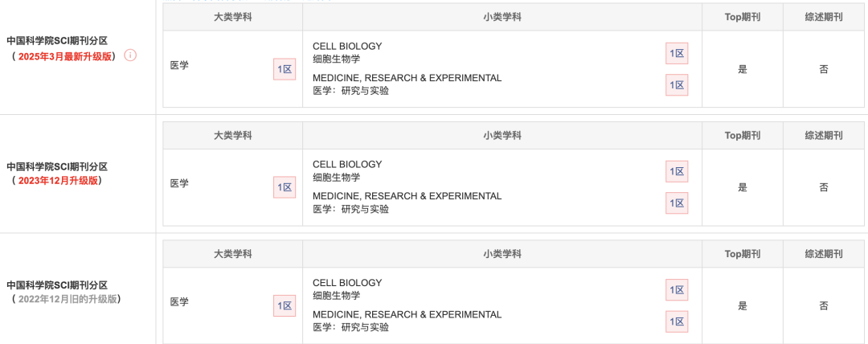
Task: Click the 医学 1区 badge in the 2022 table
Action: [x=285, y=305]
